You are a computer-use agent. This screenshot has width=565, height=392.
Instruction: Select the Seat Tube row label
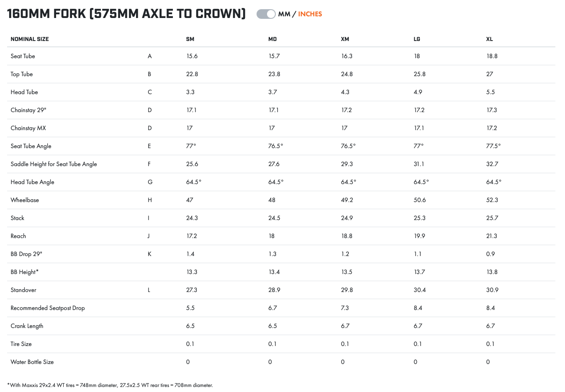coord(23,56)
